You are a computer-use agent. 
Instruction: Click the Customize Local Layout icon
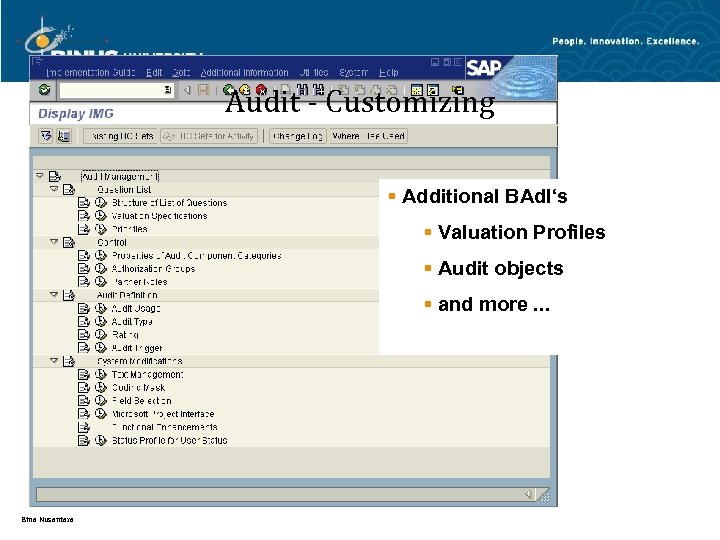(x=458, y=90)
